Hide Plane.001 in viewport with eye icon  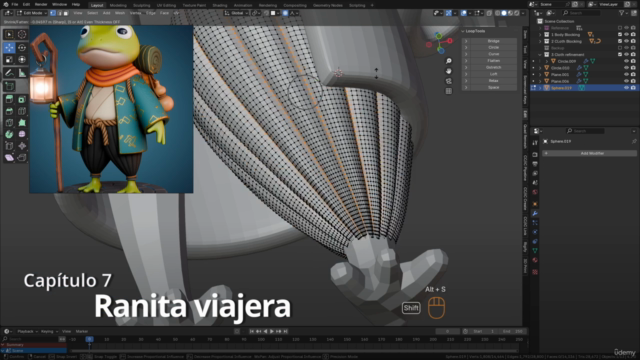[x=627, y=74]
